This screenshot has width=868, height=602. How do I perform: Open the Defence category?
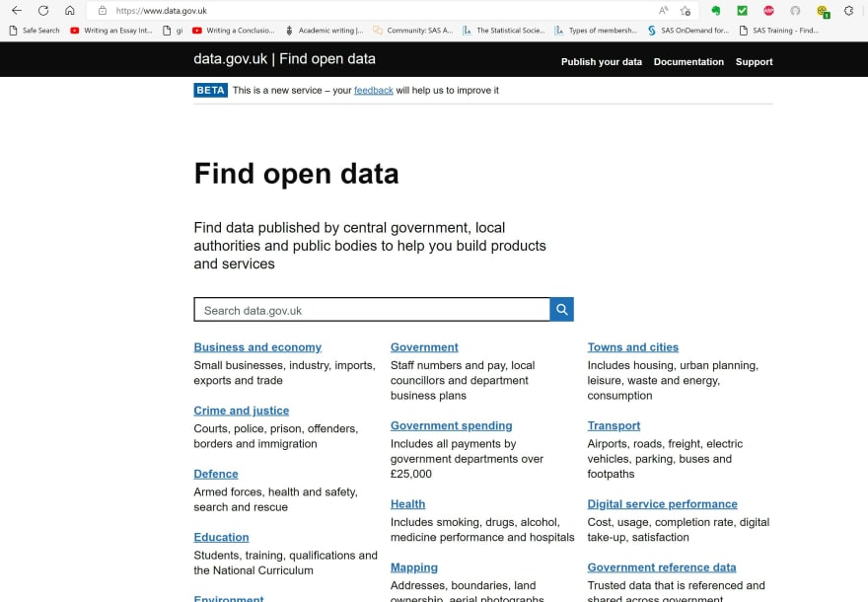216,474
